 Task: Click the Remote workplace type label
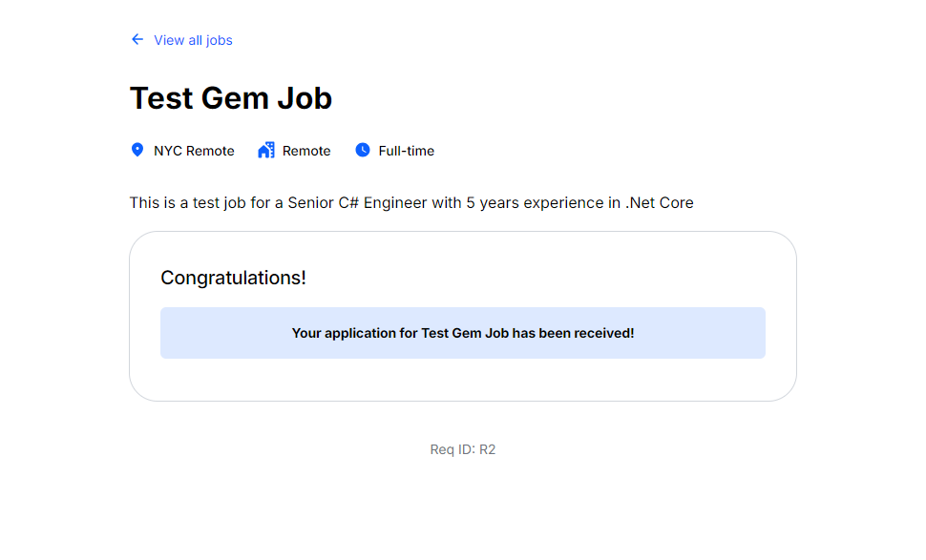tap(306, 151)
